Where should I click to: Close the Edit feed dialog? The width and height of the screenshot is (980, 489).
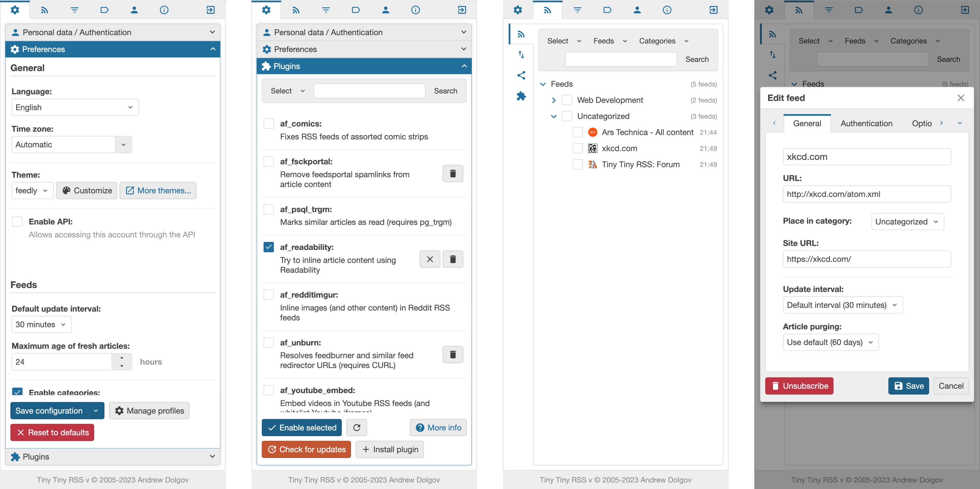click(961, 98)
